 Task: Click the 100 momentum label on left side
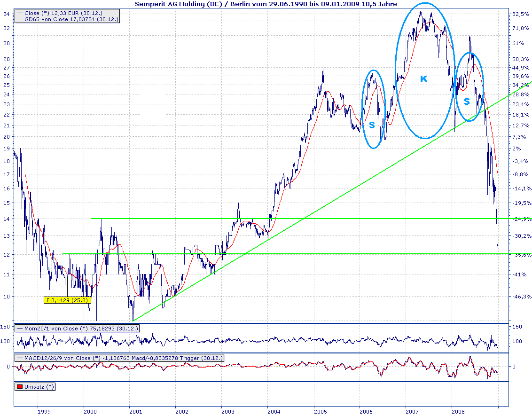pyautogui.click(x=5, y=341)
